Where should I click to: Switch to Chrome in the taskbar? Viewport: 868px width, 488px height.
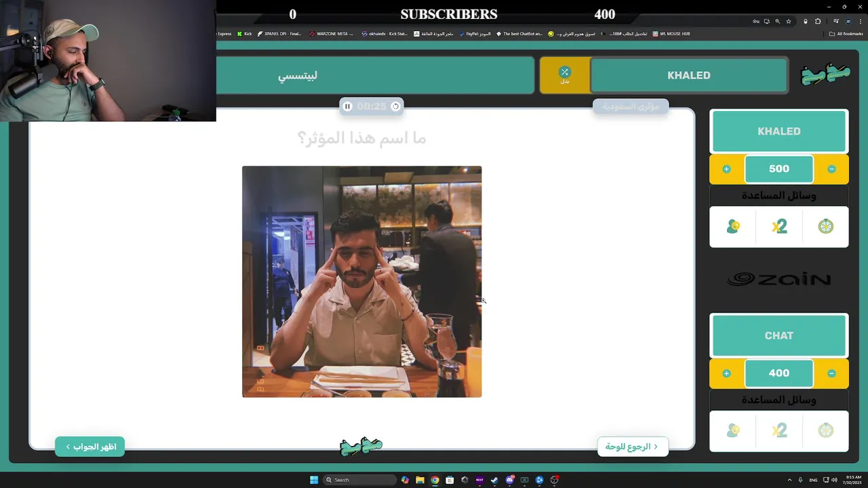[x=435, y=480]
